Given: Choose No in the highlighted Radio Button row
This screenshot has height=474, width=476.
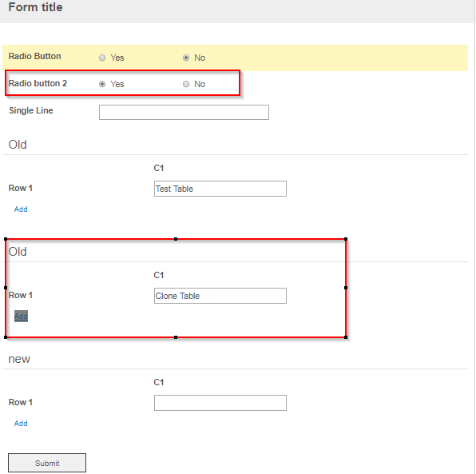Looking at the screenshot, I should point(186,58).
